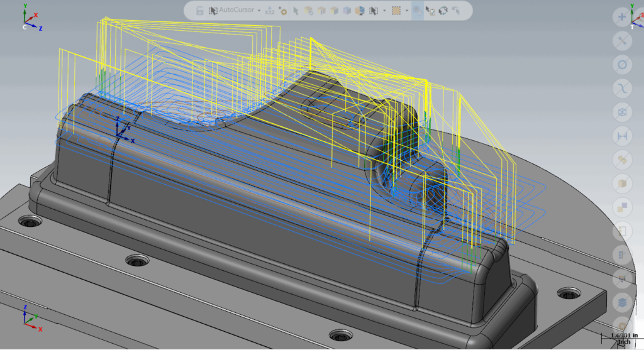Click the select-last clipboard arrow icon
644x350 pixels.
tap(430, 11)
